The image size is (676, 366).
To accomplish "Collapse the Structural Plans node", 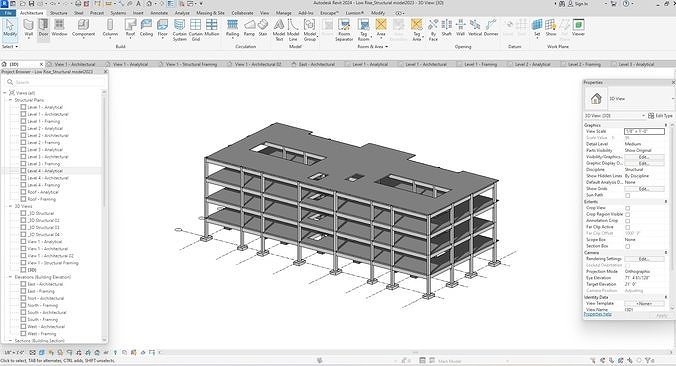I will [10, 100].
